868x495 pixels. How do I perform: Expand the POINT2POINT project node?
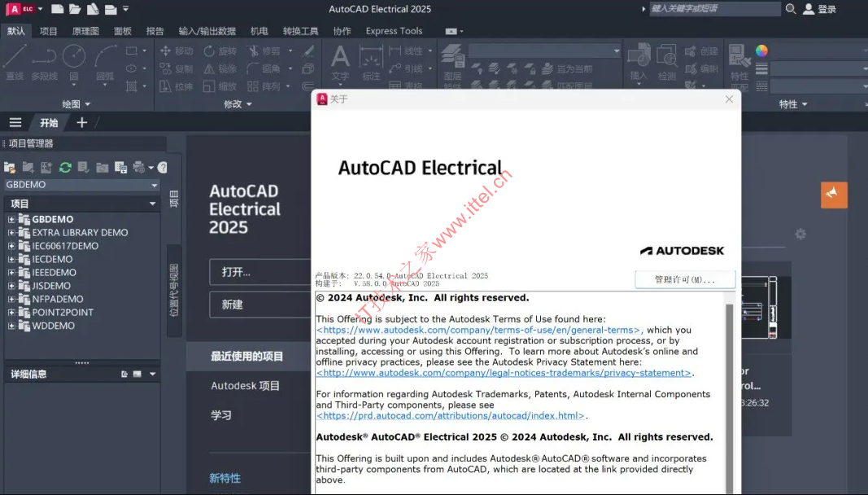[x=11, y=313]
